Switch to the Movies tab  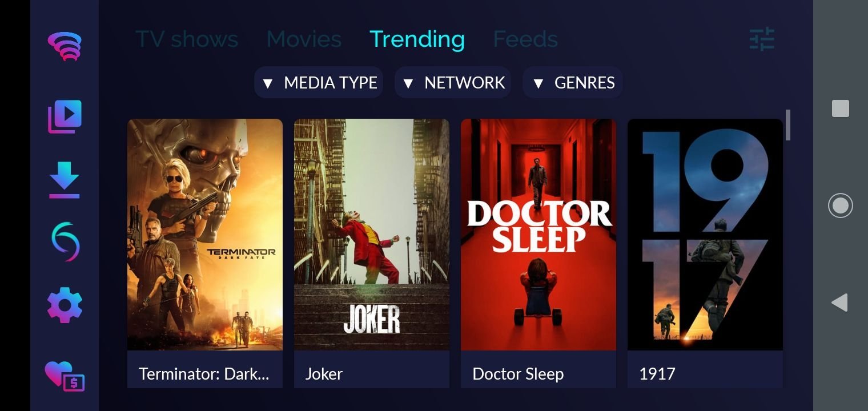click(304, 39)
